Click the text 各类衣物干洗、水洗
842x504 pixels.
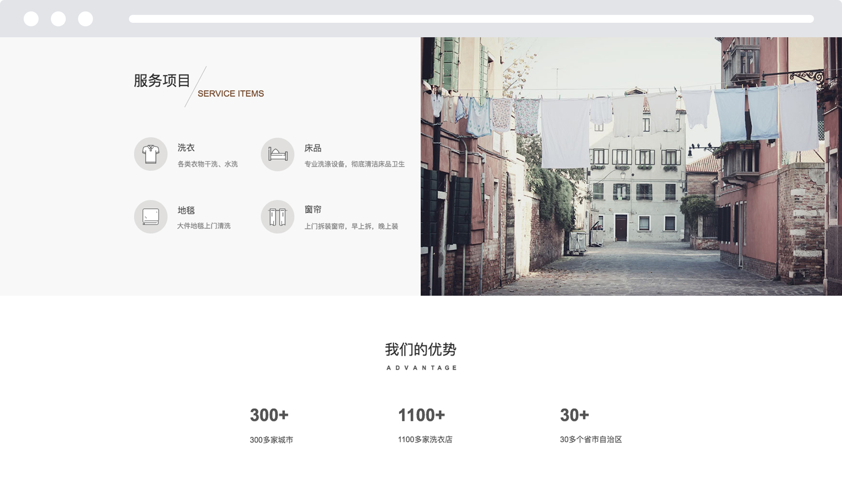tap(207, 164)
